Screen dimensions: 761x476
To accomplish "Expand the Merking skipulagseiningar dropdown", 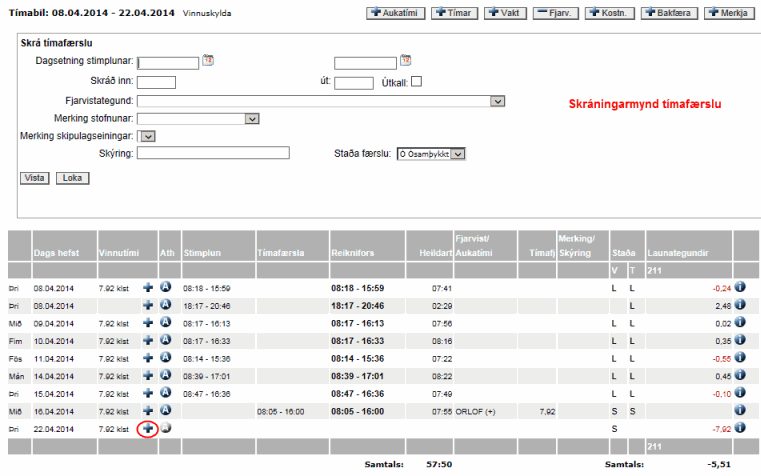I will (148, 136).
